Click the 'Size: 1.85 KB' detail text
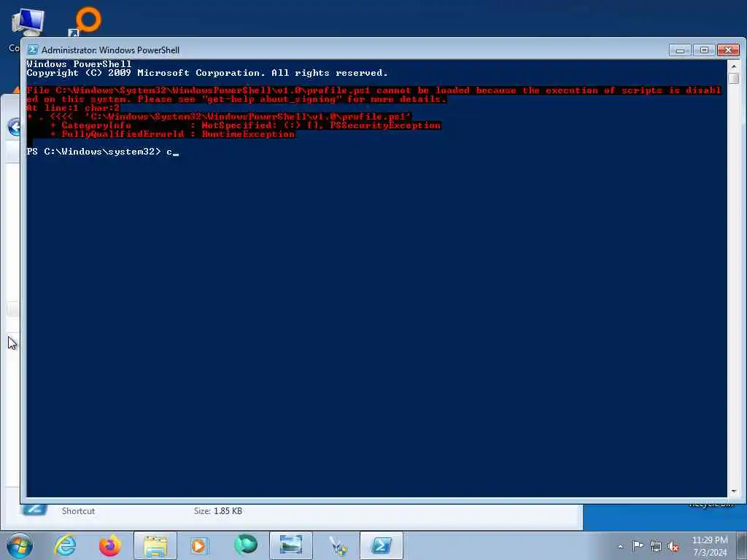This screenshot has width=747, height=560. click(217, 511)
